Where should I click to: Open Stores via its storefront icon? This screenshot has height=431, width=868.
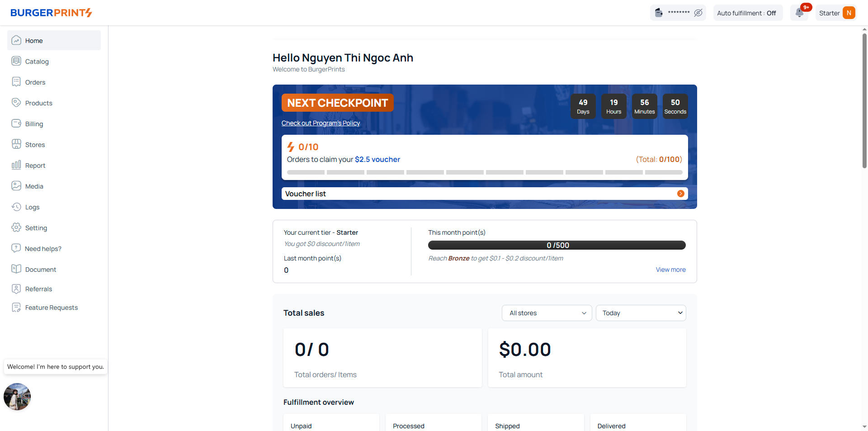(16, 144)
